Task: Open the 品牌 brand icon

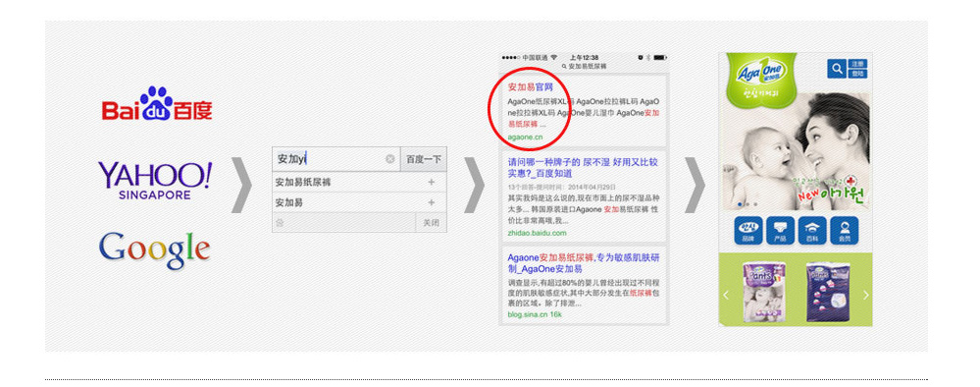Action: [x=748, y=231]
